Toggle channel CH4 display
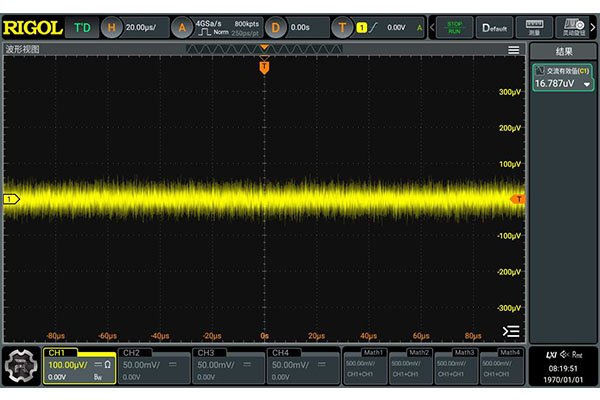600x400 pixels. tap(300, 366)
